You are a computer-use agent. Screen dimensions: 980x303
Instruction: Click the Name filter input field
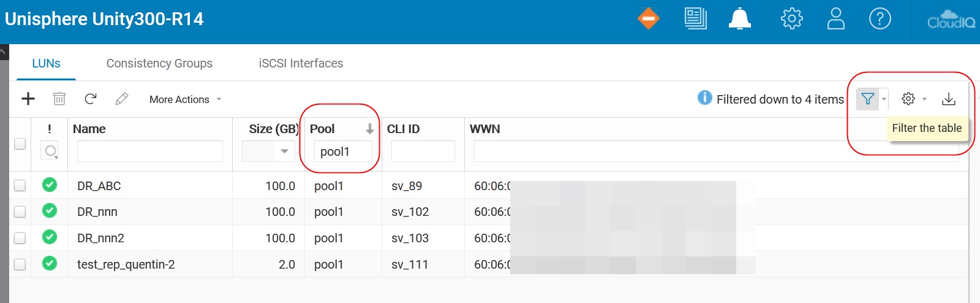(x=150, y=151)
